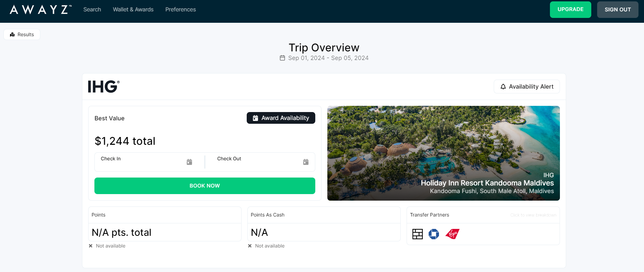Open Award Availability calendar
Viewport: 644px width, 272px height.
[x=281, y=118]
